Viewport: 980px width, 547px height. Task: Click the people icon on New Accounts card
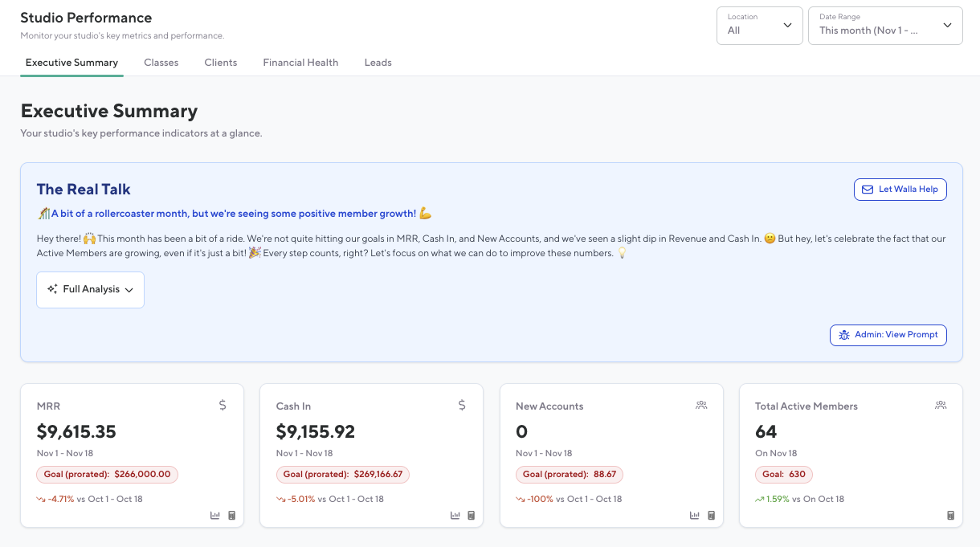click(x=701, y=406)
